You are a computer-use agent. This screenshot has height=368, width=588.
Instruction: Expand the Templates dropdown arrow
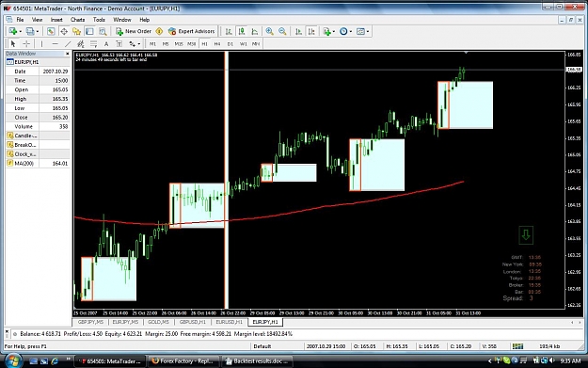[368, 32]
